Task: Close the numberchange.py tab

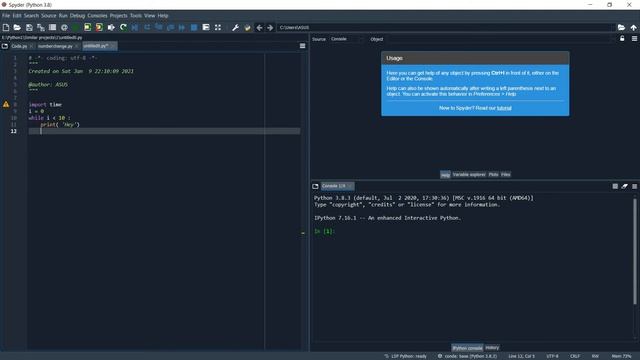Action: point(77,46)
